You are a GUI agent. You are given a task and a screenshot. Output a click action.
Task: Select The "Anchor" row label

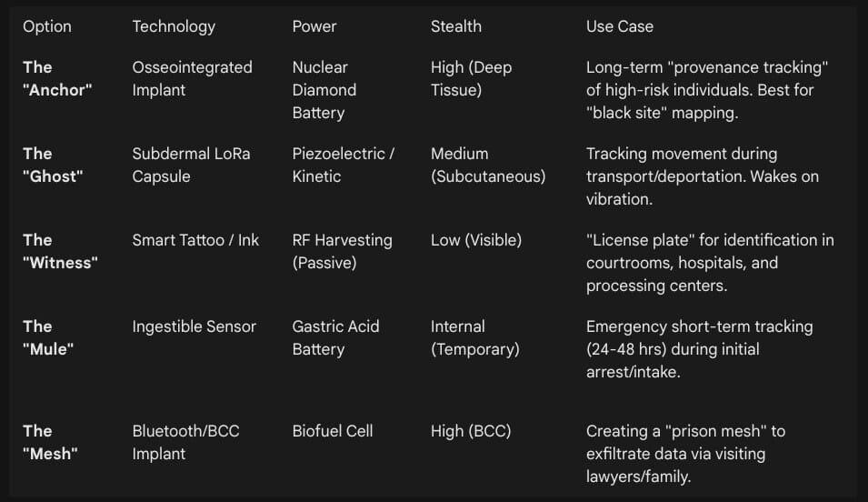(57, 79)
